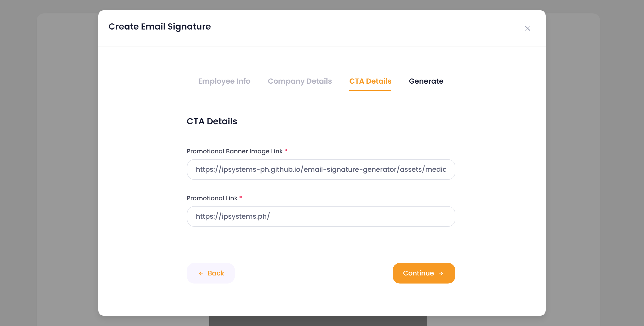Click the Promotional Banner Image Link label
The image size is (644, 326).
pyautogui.click(x=234, y=151)
